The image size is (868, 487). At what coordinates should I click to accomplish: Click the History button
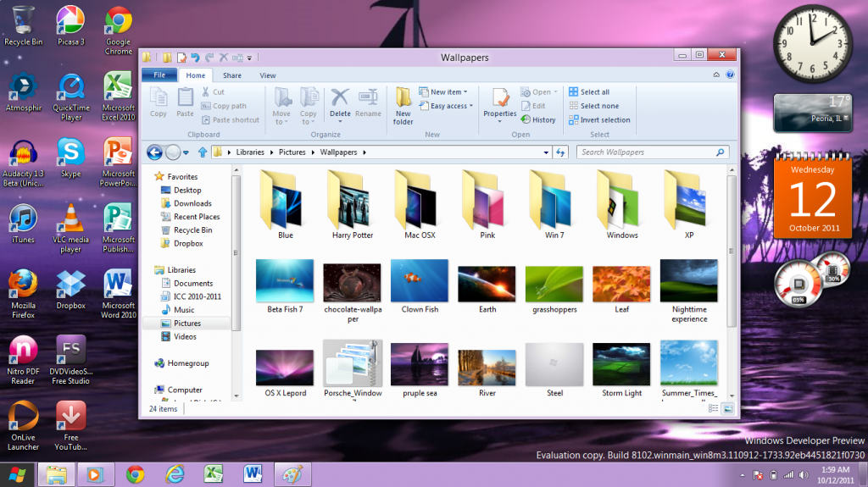[x=538, y=119]
